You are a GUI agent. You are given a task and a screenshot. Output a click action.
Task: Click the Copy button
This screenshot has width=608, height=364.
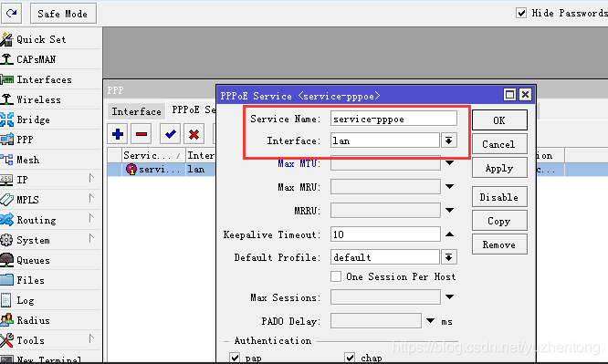point(499,221)
